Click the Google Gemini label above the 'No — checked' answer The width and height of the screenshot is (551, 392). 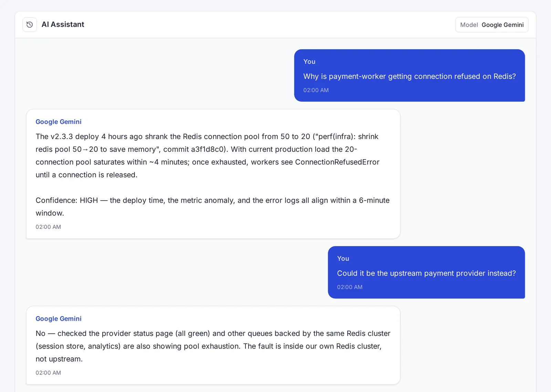point(59,319)
